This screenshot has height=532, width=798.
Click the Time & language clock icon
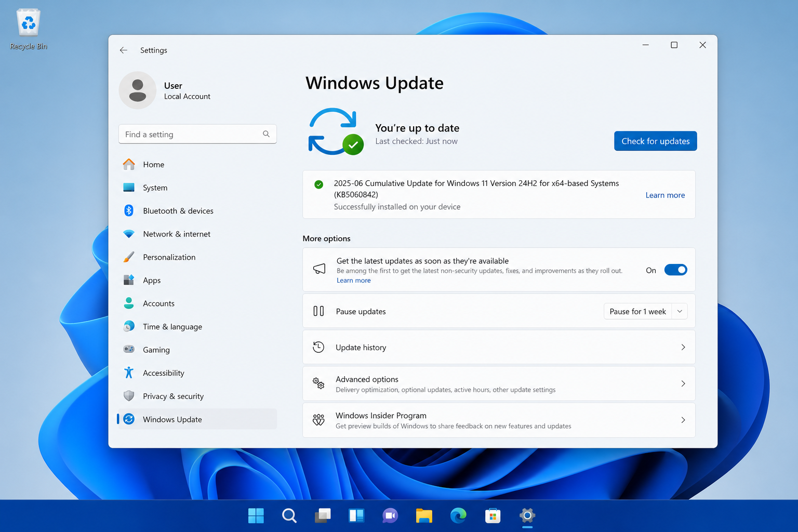point(129,326)
